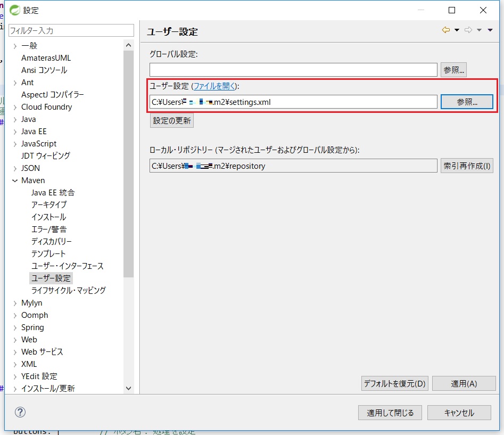
Task: Click the 適用(A) button
Action: pos(464,383)
